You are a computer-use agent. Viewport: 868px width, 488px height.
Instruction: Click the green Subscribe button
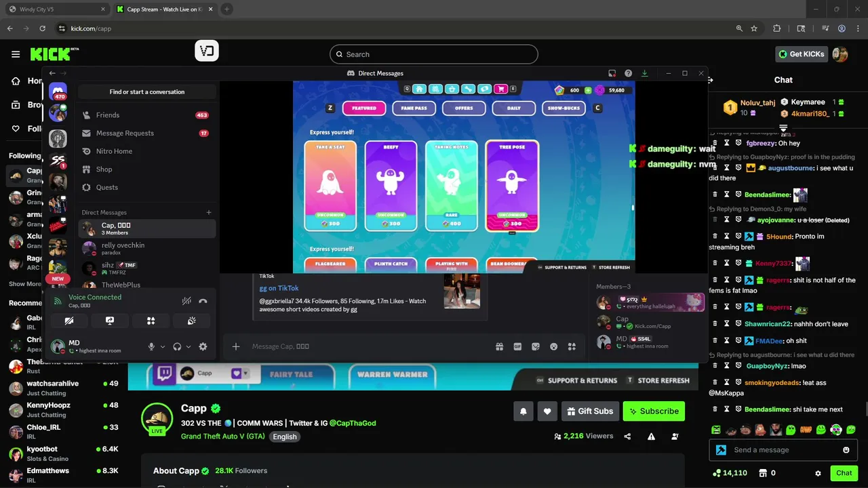click(x=654, y=411)
